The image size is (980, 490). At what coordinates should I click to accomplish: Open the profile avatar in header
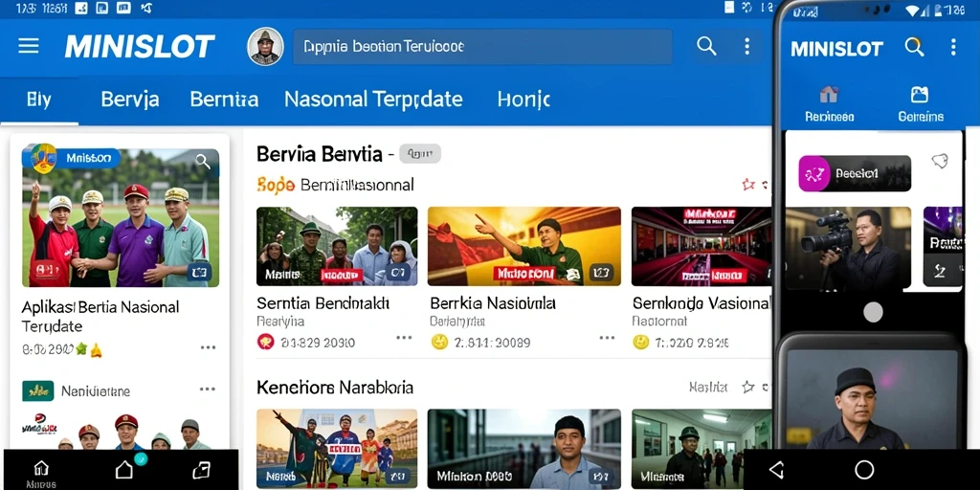pos(265,46)
